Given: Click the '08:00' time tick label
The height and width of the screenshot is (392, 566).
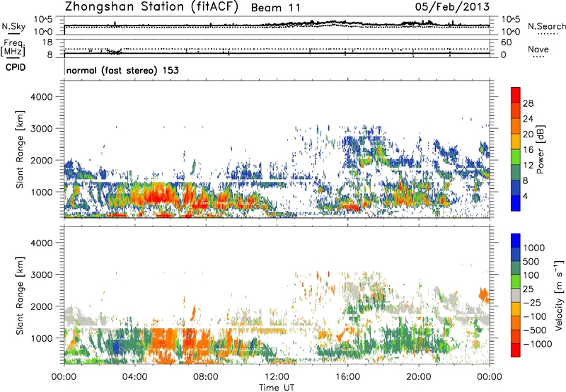Looking at the screenshot, I should pyautogui.click(x=205, y=377).
